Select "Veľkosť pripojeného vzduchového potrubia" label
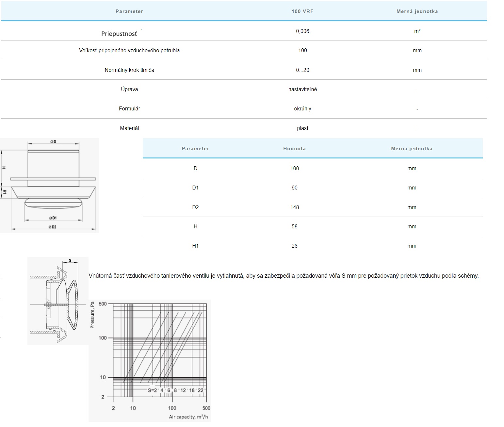The height and width of the screenshot is (427, 504). click(x=129, y=51)
